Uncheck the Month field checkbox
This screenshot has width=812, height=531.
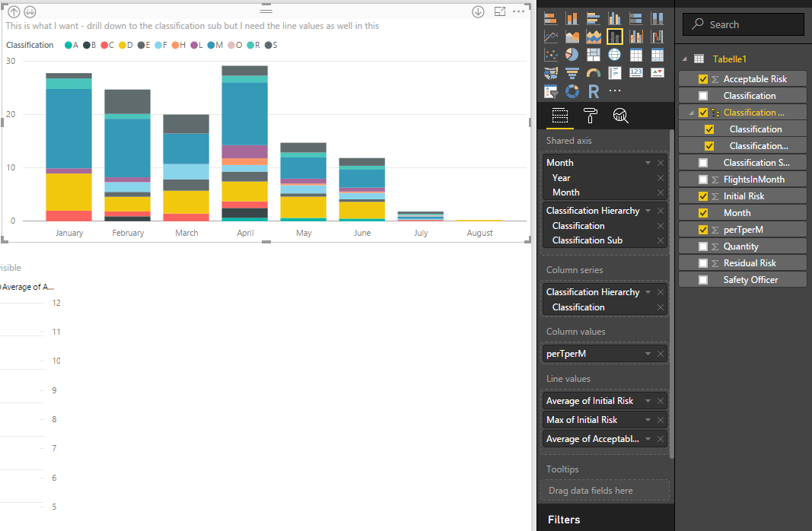702,213
